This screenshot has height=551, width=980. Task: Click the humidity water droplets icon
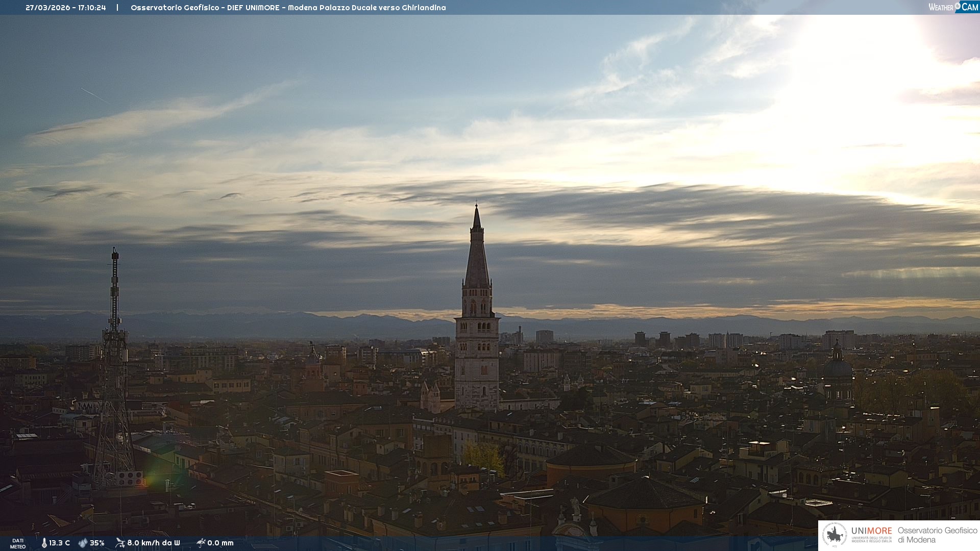pyautogui.click(x=83, y=543)
